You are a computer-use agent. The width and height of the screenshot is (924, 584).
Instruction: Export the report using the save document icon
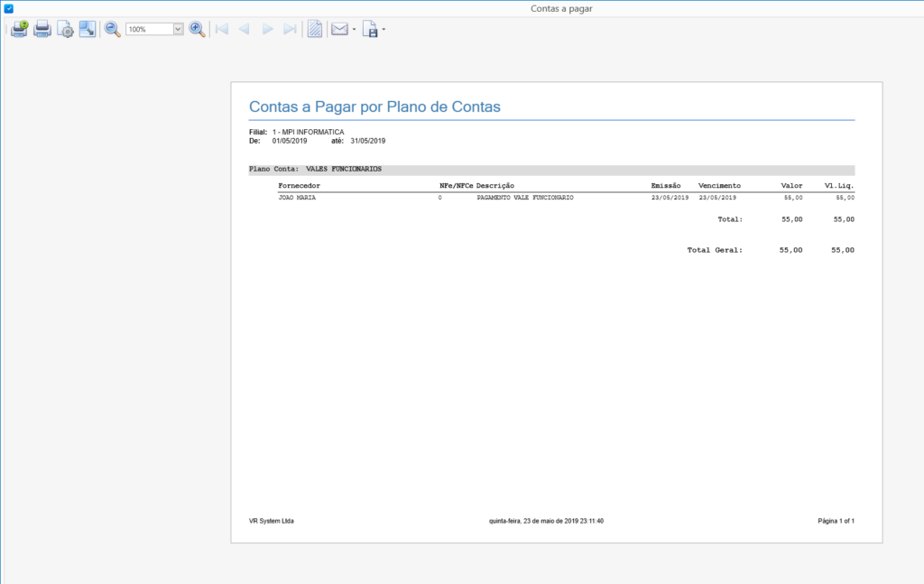pyautogui.click(x=369, y=29)
